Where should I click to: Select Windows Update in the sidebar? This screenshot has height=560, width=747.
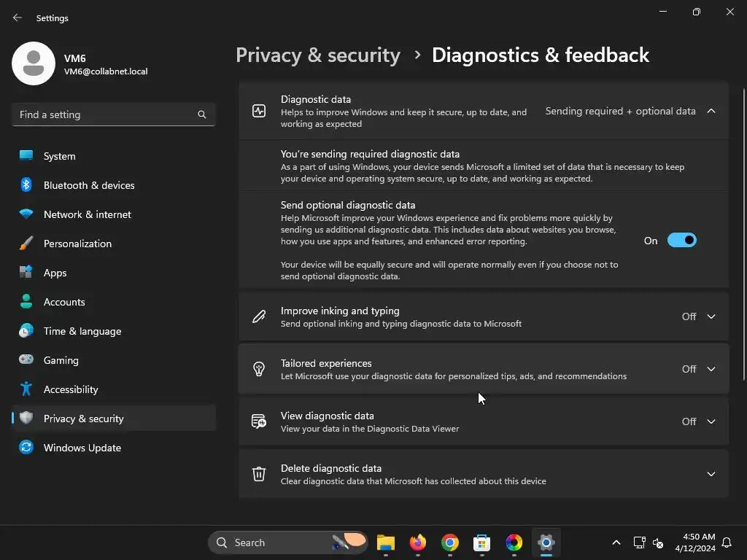tap(114, 447)
